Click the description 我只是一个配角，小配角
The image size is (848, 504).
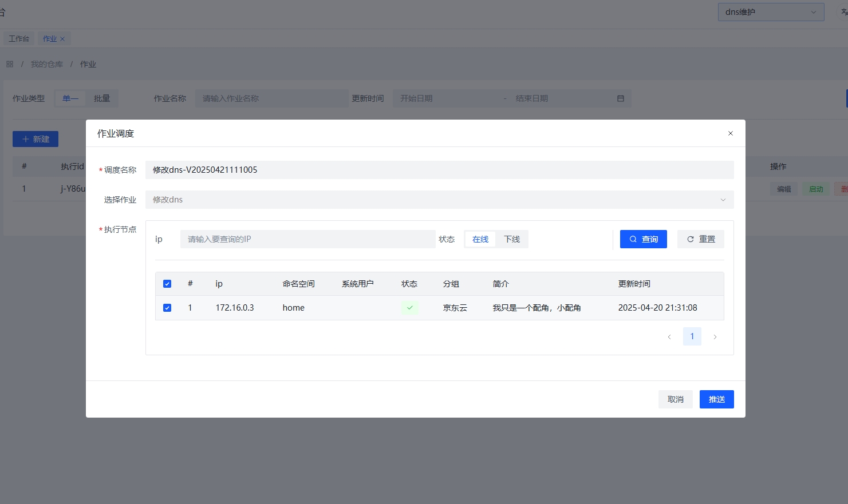537,308
